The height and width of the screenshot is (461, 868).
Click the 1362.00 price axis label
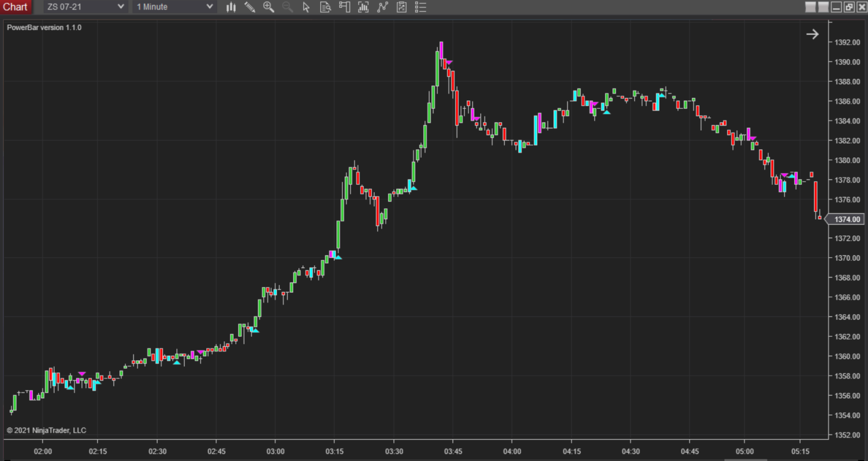(847, 337)
